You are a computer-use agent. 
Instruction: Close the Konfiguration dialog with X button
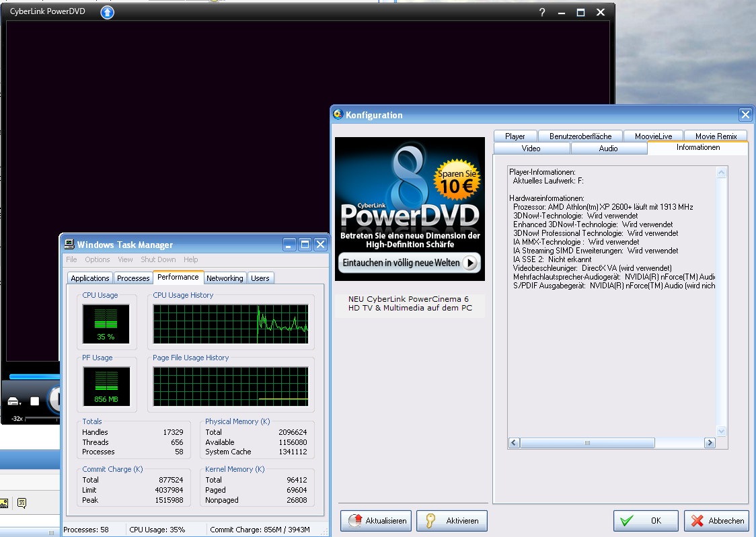tap(745, 115)
